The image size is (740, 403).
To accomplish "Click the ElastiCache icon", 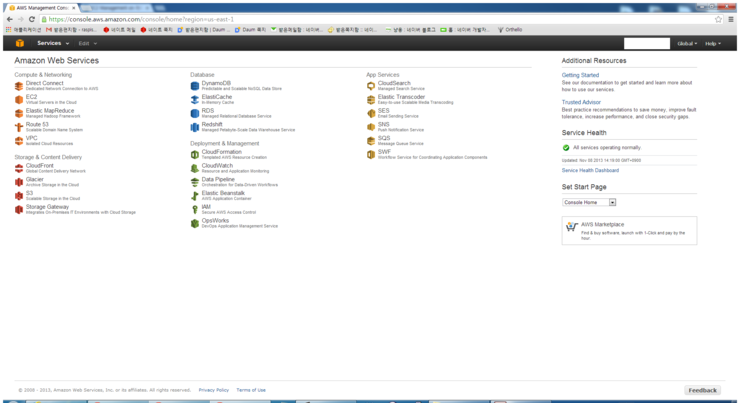I will point(194,100).
